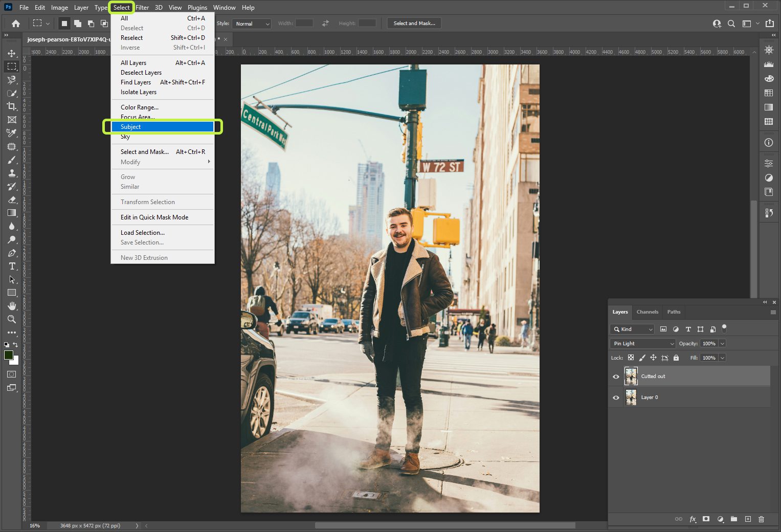
Task: Create a new layer icon
Action: coord(748,519)
